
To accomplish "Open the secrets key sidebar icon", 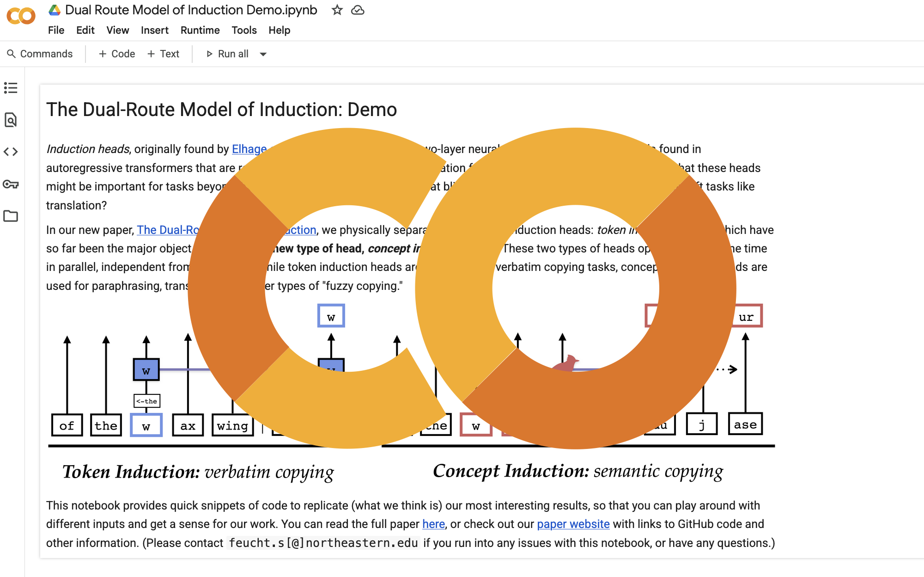I will [11, 184].
